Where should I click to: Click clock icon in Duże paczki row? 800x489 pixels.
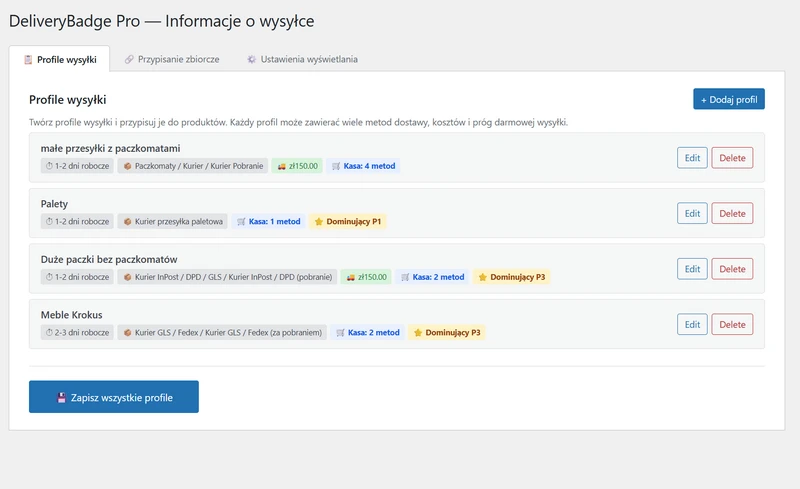coord(49,277)
